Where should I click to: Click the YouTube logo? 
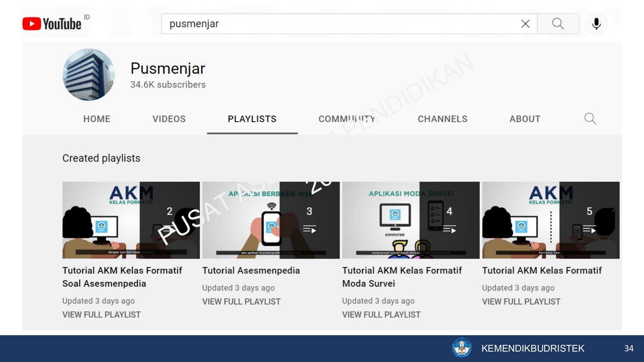tap(52, 24)
